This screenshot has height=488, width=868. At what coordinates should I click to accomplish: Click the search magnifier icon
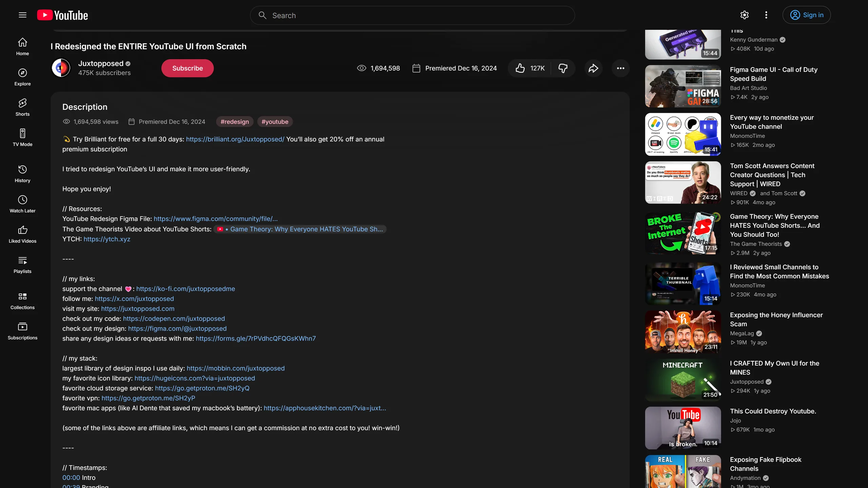click(262, 15)
